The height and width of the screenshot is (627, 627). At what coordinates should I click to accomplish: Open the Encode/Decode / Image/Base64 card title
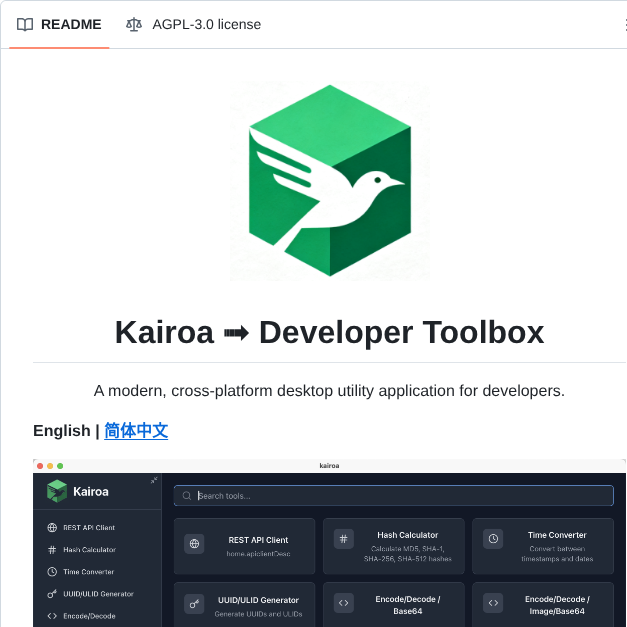557,605
